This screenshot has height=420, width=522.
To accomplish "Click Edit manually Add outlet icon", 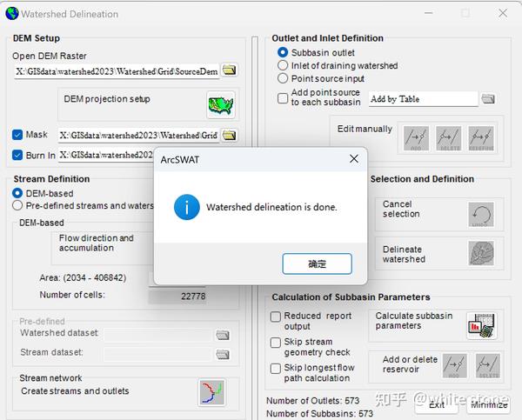I will (416, 138).
